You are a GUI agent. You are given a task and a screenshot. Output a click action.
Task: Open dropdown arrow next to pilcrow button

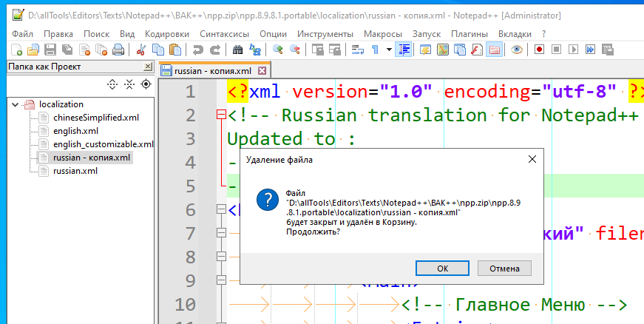(389, 50)
